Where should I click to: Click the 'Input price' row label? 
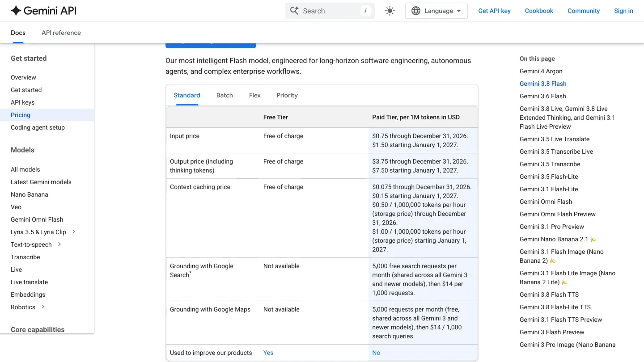(185, 136)
